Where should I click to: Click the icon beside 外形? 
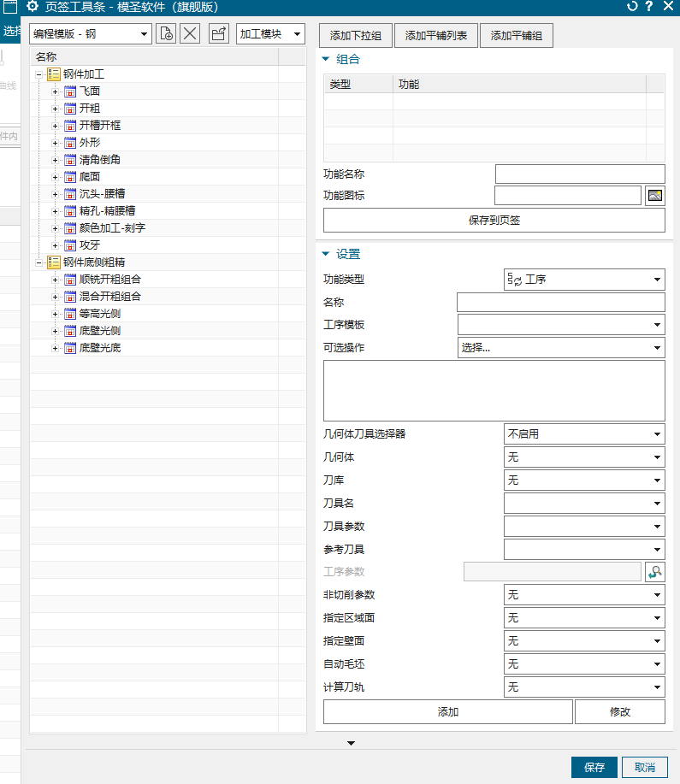tap(70, 143)
